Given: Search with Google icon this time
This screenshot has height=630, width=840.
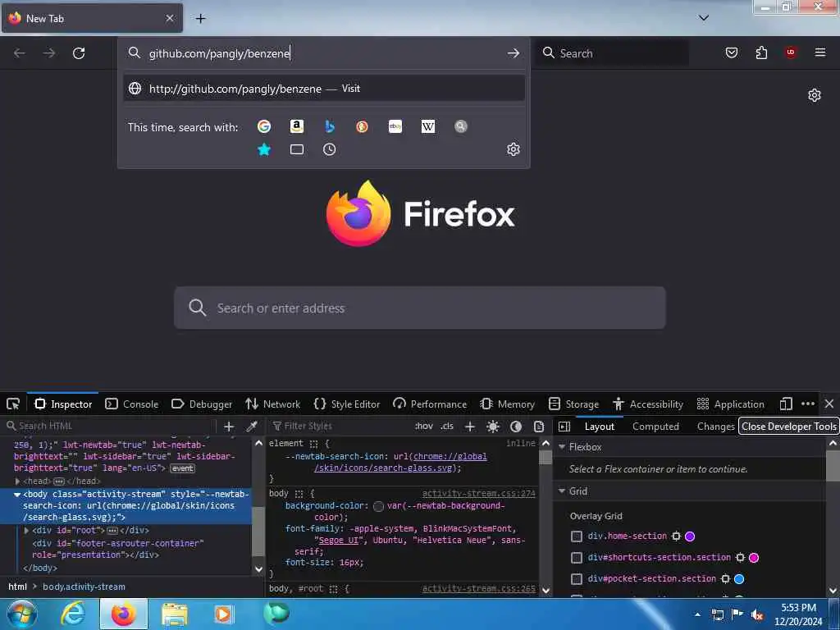Looking at the screenshot, I should [263, 126].
